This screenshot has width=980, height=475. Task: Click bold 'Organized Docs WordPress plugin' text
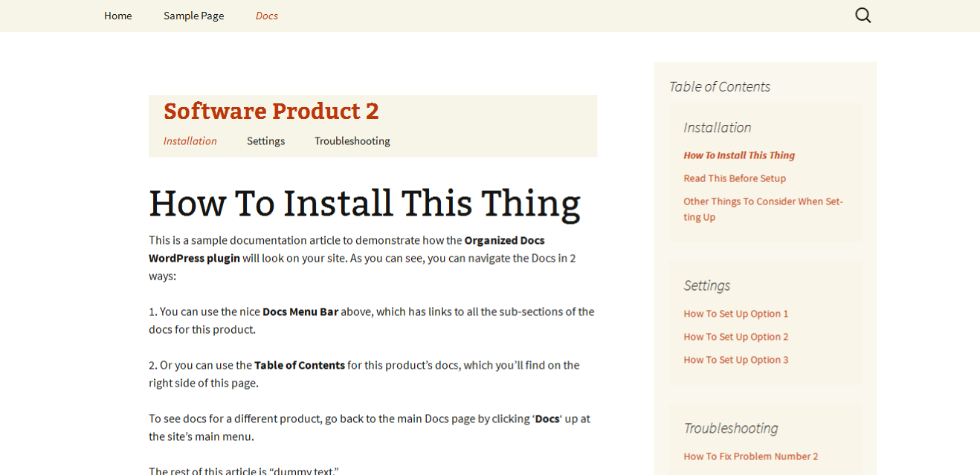(346, 249)
